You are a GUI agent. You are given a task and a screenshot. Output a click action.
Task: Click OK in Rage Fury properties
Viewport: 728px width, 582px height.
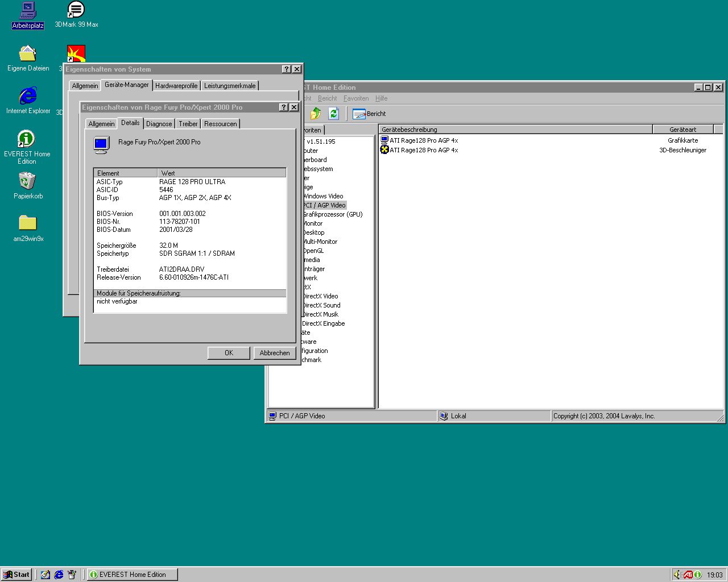pyautogui.click(x=229, y=353)
